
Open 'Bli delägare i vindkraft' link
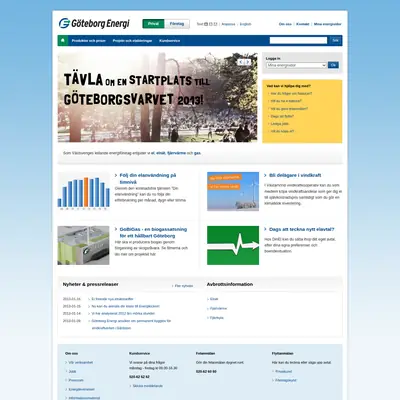click(295, 175)
